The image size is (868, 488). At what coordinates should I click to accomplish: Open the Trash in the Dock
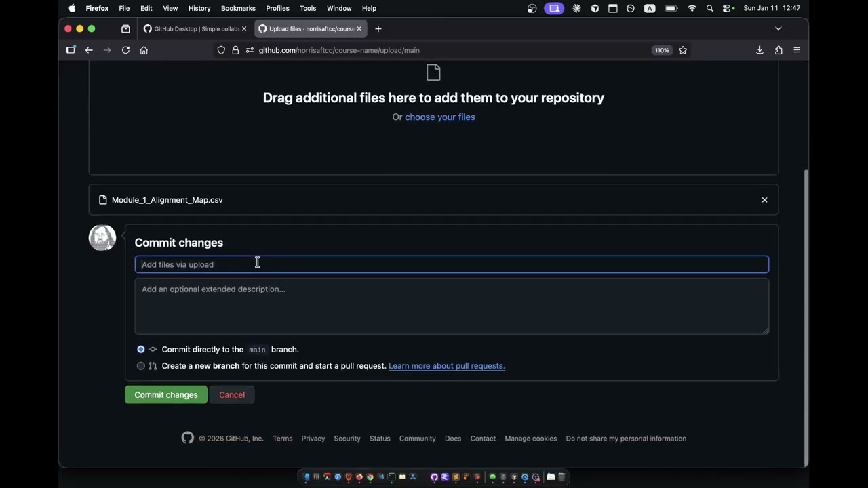pyautogui.click(x=561, y=477)
